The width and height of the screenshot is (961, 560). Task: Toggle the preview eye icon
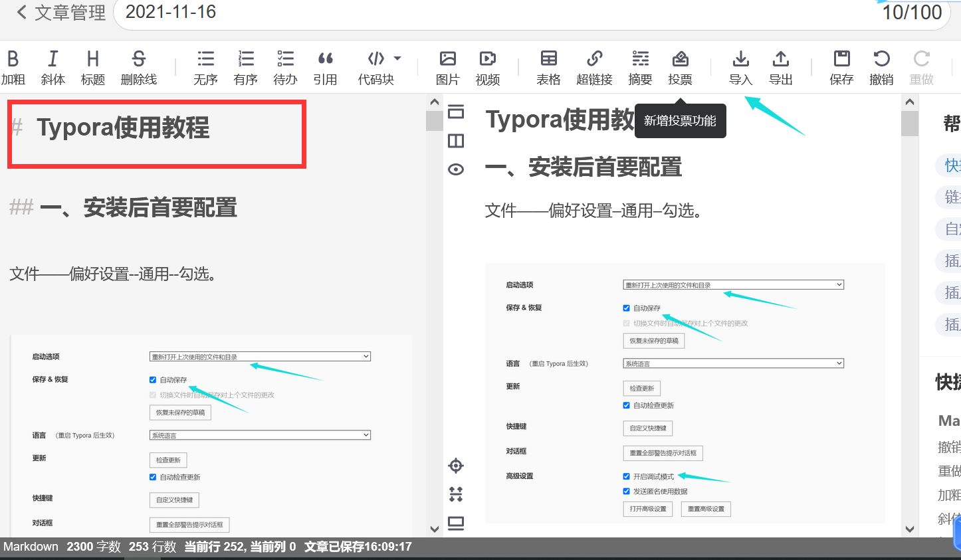[x=456, y=169]
